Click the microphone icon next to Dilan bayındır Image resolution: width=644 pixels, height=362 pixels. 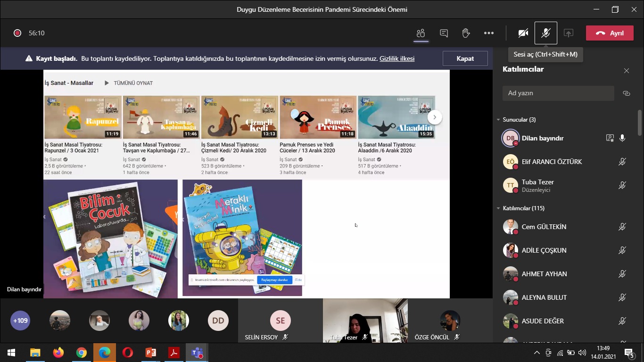point(622,138)
